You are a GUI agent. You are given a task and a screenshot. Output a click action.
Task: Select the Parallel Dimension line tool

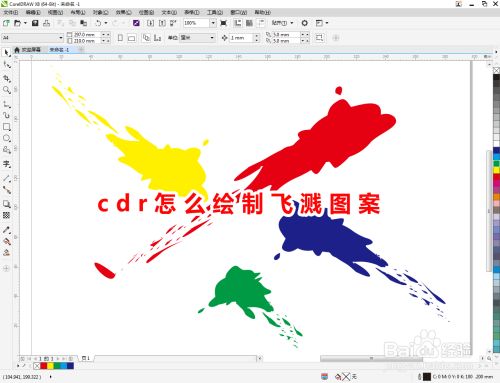point(7,178)
